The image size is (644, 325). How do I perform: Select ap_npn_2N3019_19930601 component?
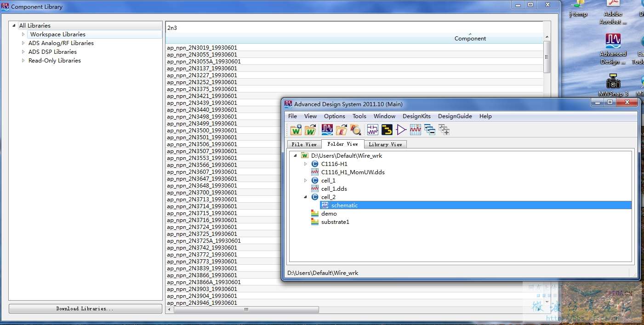202,48
